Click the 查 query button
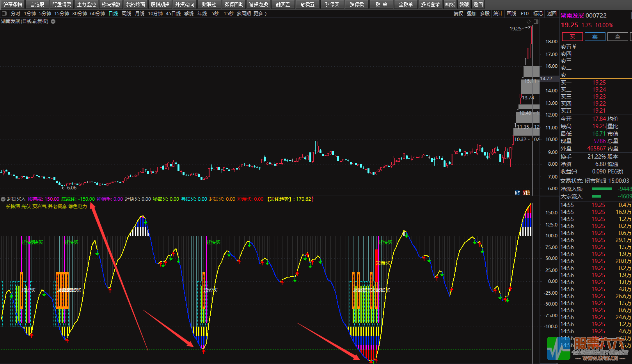The width and height of the screenshot is (632, 364). click(x=618, y=37)
